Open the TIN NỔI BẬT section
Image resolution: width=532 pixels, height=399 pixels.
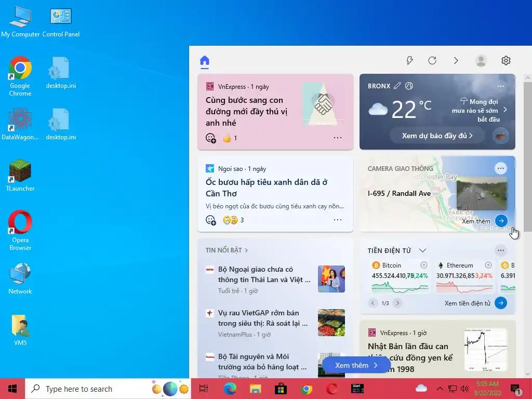click(227, 250)
